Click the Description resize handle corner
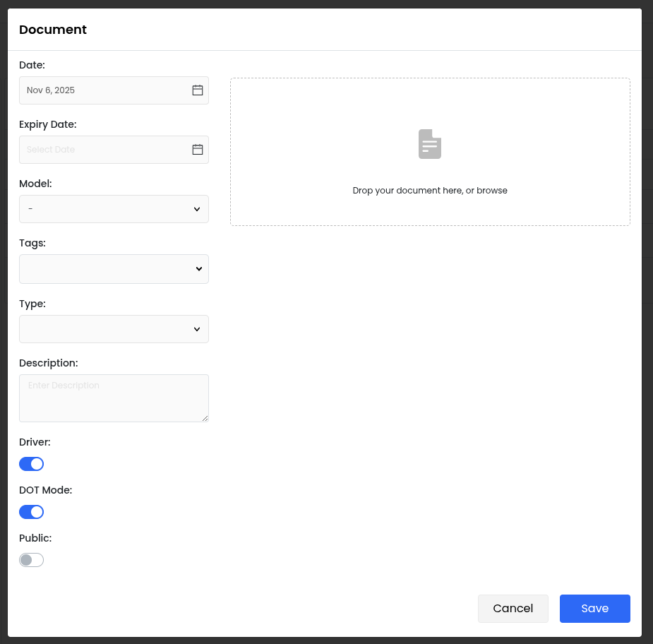This screenshot has height=644, width=653. 205,418
